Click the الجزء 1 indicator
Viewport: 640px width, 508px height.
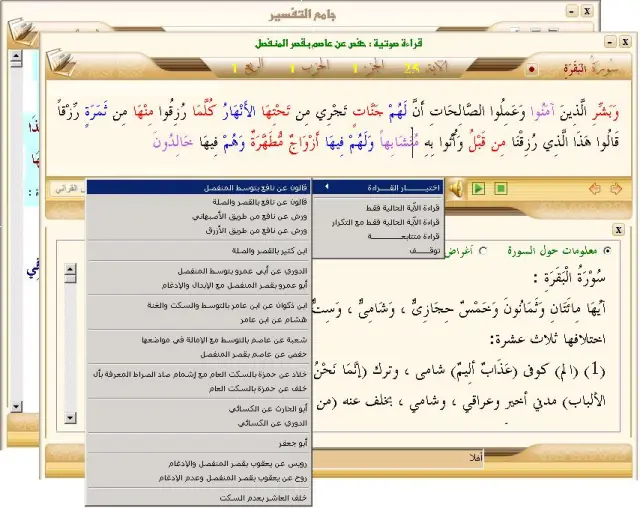click(x=369, y=67)
